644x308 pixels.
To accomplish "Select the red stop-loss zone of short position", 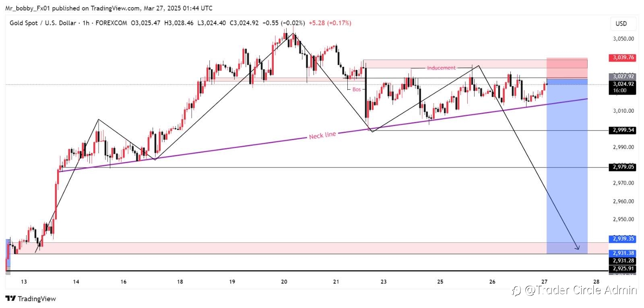I will [x=567, y=68].
